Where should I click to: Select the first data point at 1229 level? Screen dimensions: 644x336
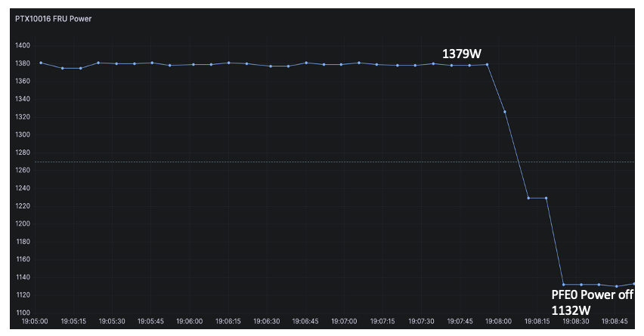528,198
